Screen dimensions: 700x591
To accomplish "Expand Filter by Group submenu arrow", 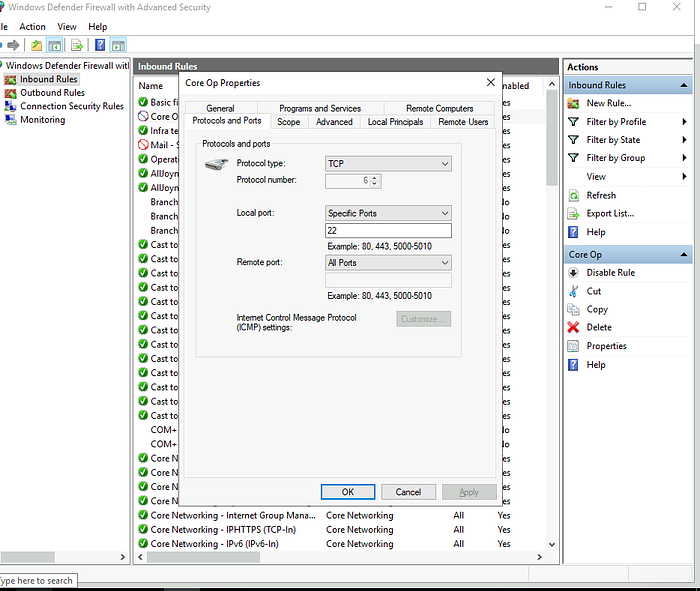I will tap(684, 158).
